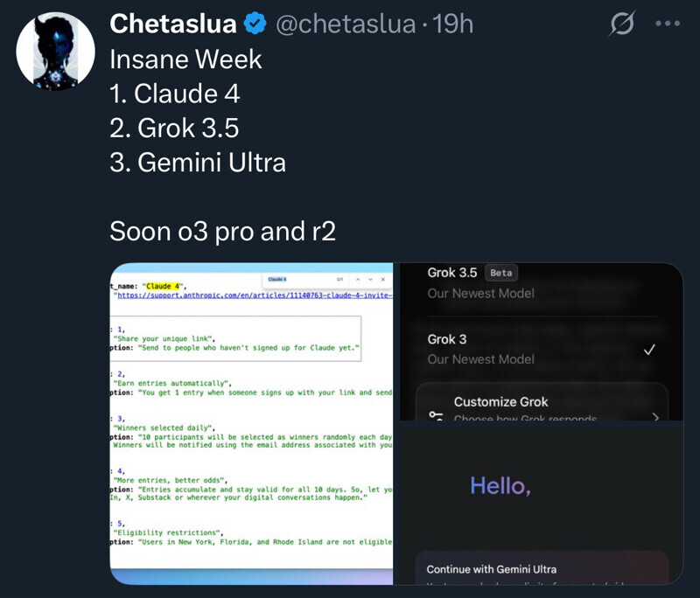
Task: Open the tweet's three-dot more menu
Action: click(x=668, y=24)
